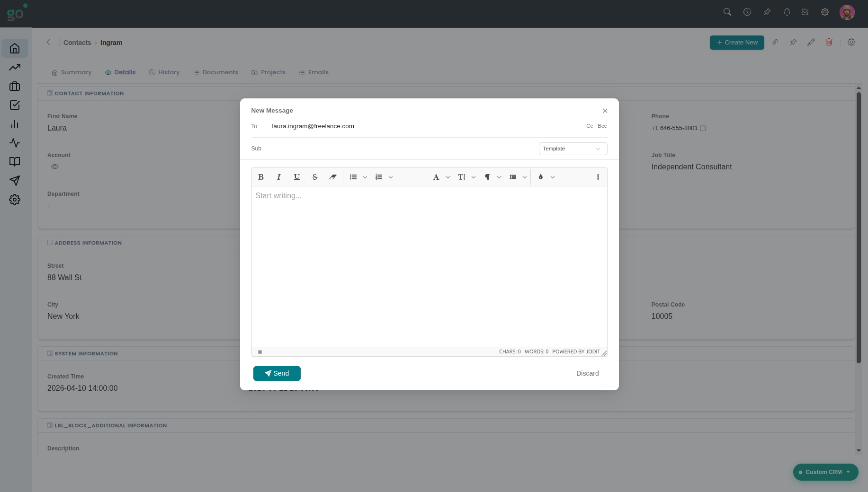
Task: Click the text color droplet icon
Action: pyautogui.click(x=541, y=177)
